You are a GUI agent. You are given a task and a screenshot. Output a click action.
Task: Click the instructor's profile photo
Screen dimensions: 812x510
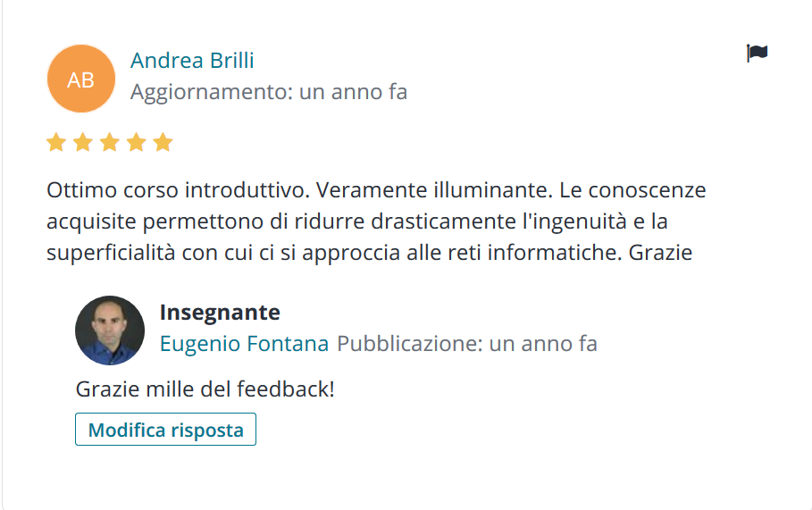[110, 330]
